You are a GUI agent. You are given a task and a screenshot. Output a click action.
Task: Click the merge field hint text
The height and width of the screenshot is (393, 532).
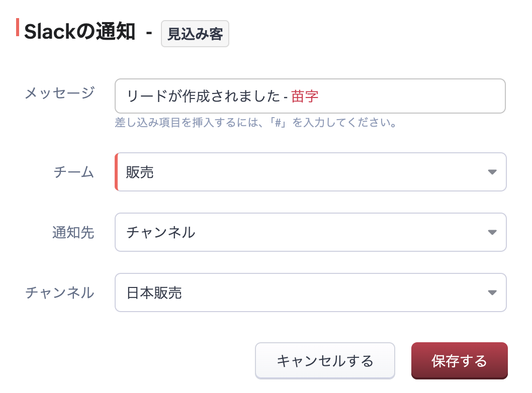coord(255,123)
